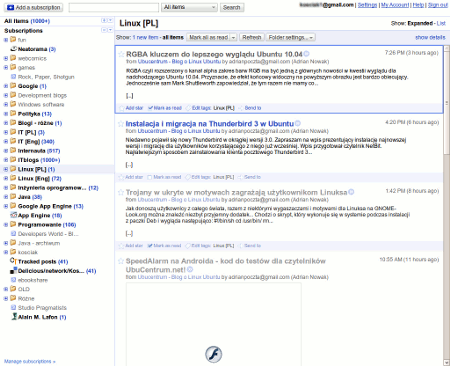This screenshot has width=450, height=366.
Task: Click the Studio Pragmatists feed icon
Action: tap(14, 307)
